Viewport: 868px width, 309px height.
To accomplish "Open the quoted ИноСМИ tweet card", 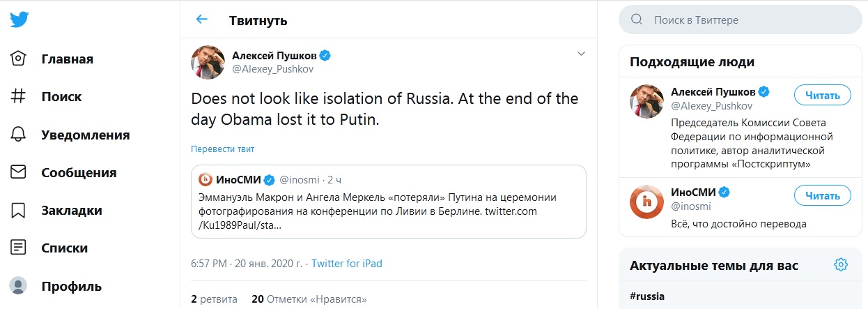I will coord(389,202).
